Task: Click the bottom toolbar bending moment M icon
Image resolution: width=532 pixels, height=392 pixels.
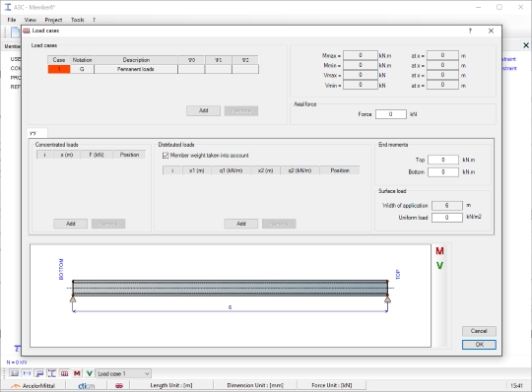Action: click(77, 373)
